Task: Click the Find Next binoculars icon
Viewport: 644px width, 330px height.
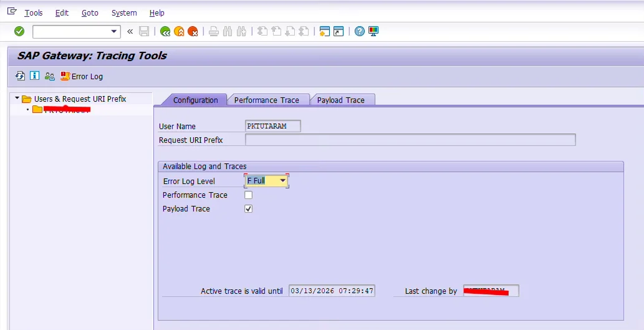Action: click(241, 31)
